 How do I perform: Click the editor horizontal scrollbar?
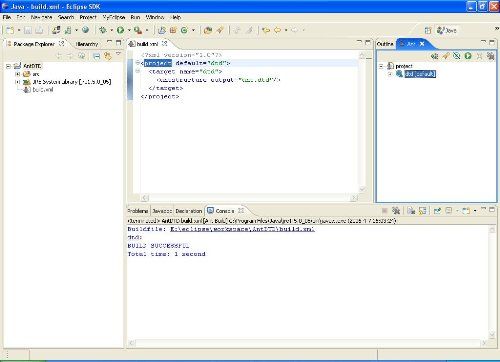[x=250, y=198]
